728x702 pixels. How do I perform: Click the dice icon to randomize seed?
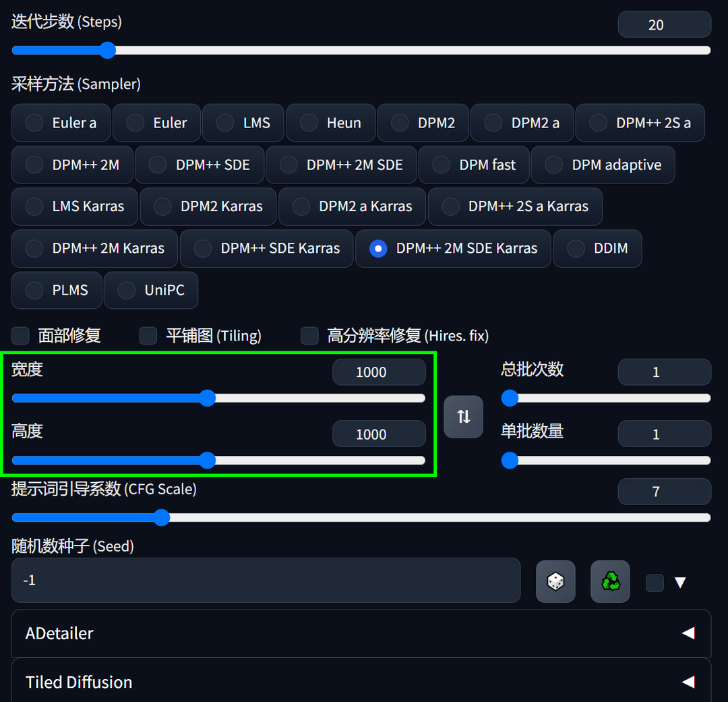[555, 581]
